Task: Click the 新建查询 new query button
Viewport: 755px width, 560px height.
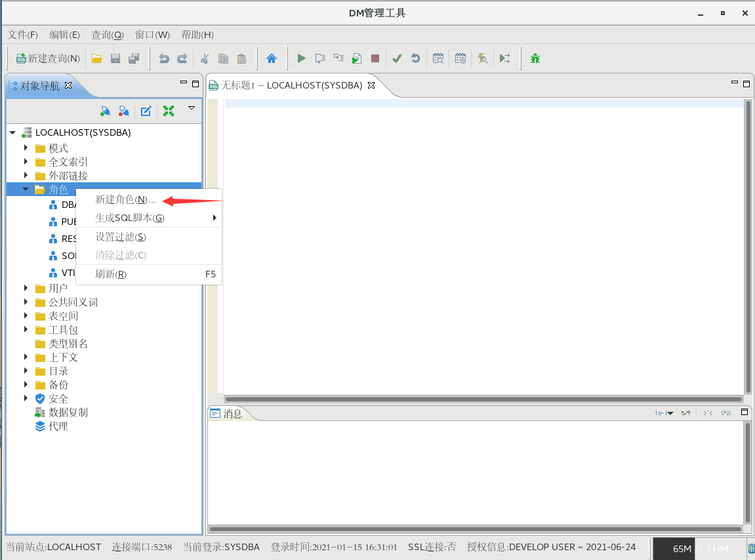Action: coord(48,59)
